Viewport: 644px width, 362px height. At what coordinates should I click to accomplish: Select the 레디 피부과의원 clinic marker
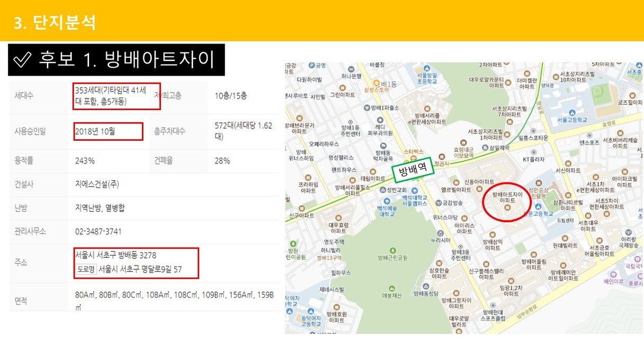point(380,121)
